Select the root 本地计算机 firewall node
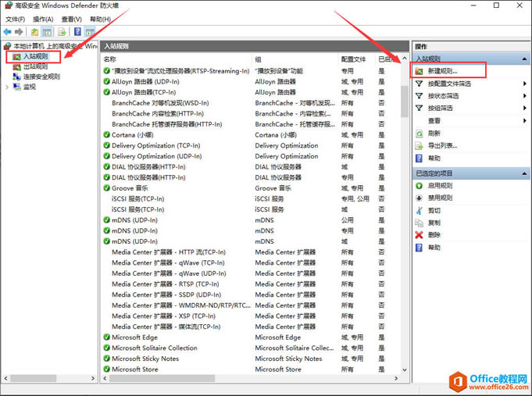532x396 pixels. [x=54, y=46]
